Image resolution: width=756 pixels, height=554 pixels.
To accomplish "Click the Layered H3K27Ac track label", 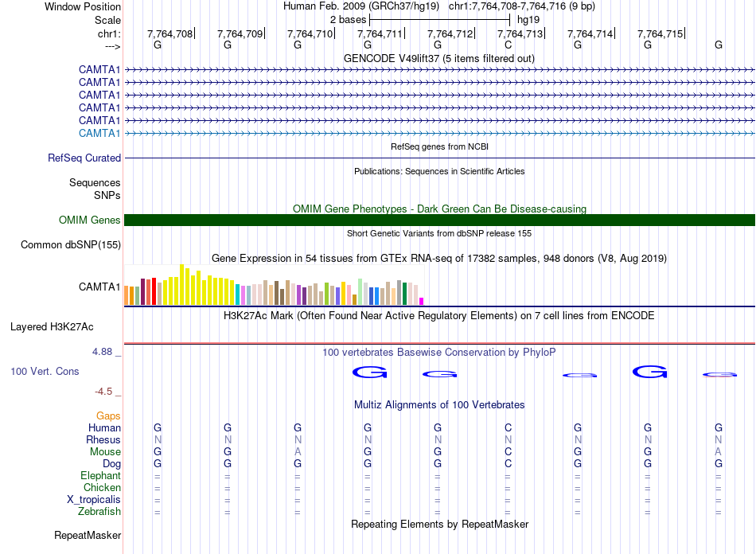I will click(x=52, y=327).
